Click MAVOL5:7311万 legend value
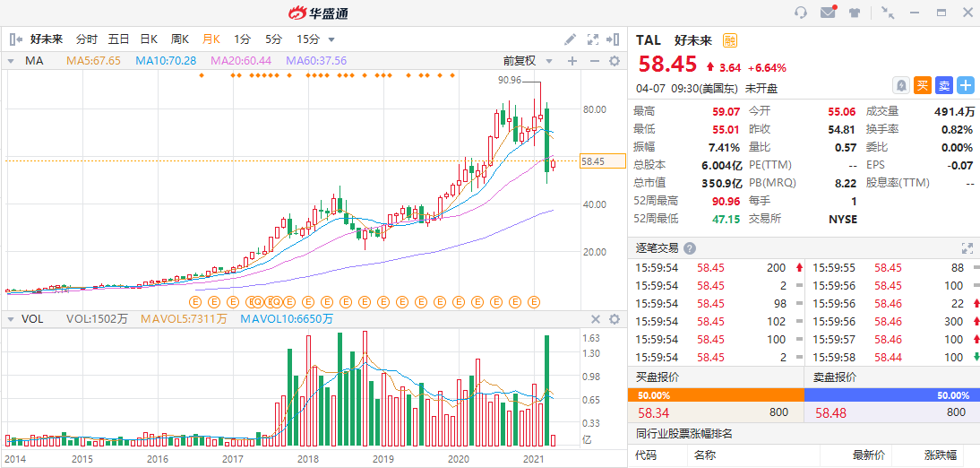Screen dimensions: 980x468 (184, 319)
